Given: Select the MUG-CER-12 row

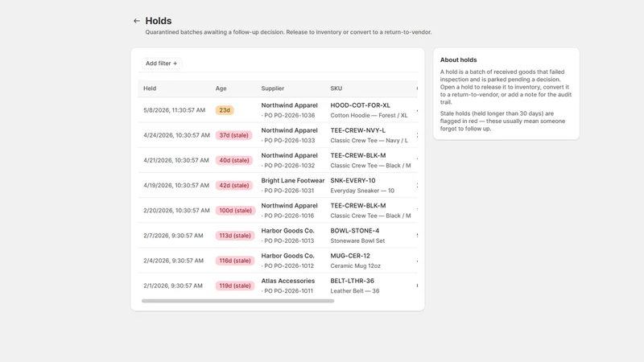Looking at the screenshot, I should (278, 260).
